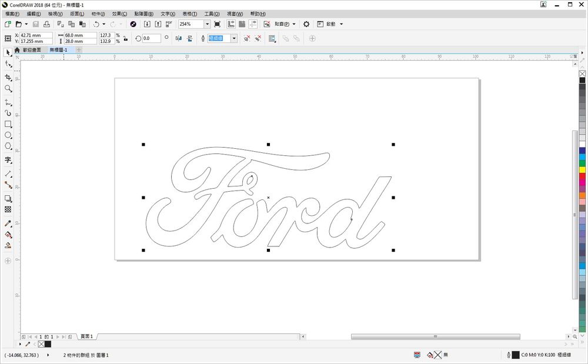Select the Shape edit tool

pyautogui.click(x=8, y=64)
